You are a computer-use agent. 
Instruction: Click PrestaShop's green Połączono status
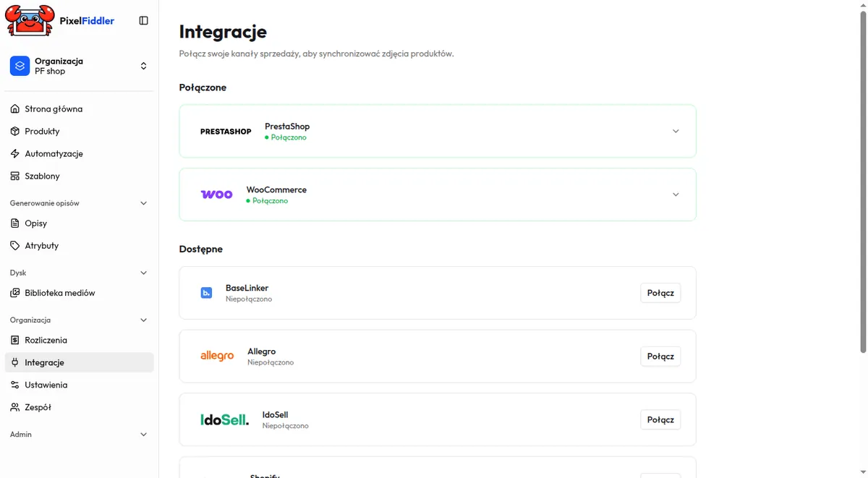tap(286, 137)
